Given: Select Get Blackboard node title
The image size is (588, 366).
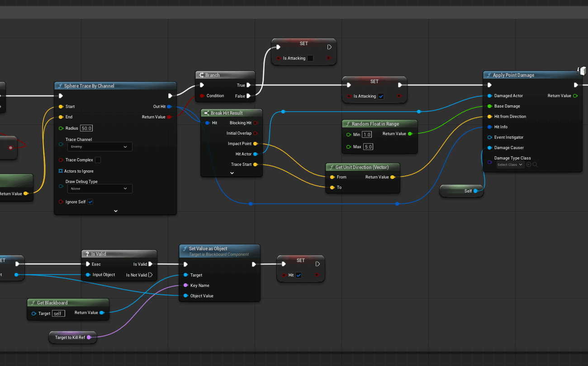Looking at the screenshot, I should click(52, 303).
